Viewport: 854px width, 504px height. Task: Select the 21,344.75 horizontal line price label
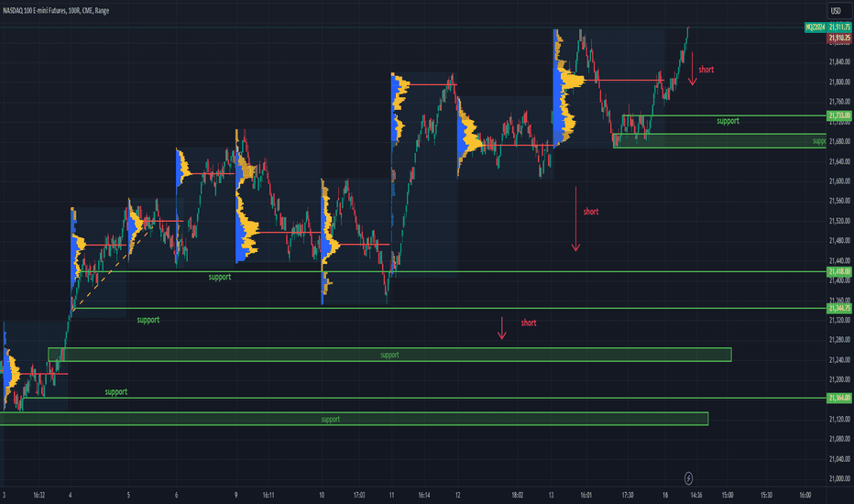pyautogui.click(x=839, y=309)
